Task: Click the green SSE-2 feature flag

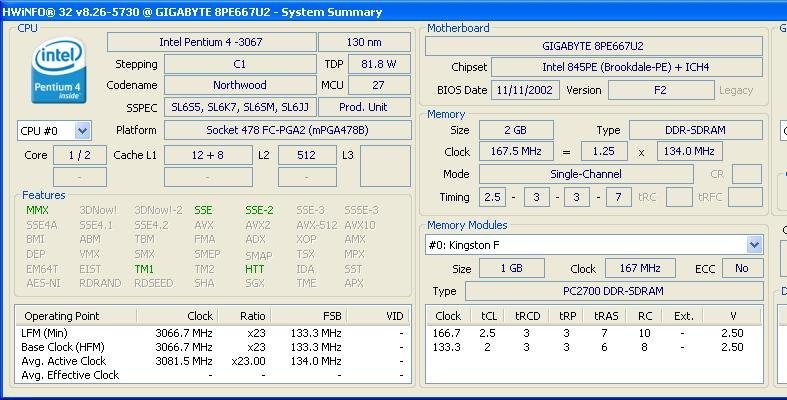Action: tap(259, 210)
